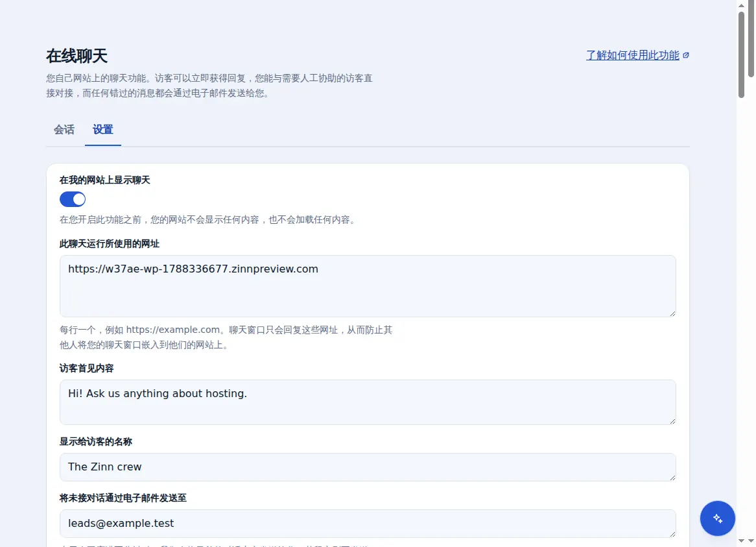The width and height of the screenshot is (756, 547).
Task: Click the scrollbar down arrow
Action: click(x=742, y=541)
